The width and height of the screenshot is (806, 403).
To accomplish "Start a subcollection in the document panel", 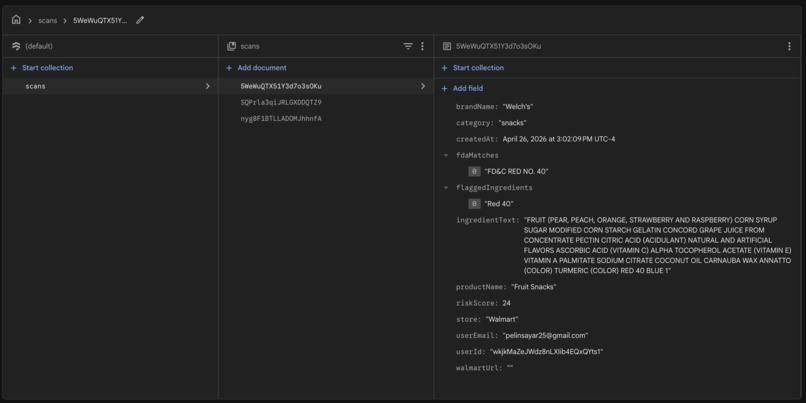I will [478, 68].
